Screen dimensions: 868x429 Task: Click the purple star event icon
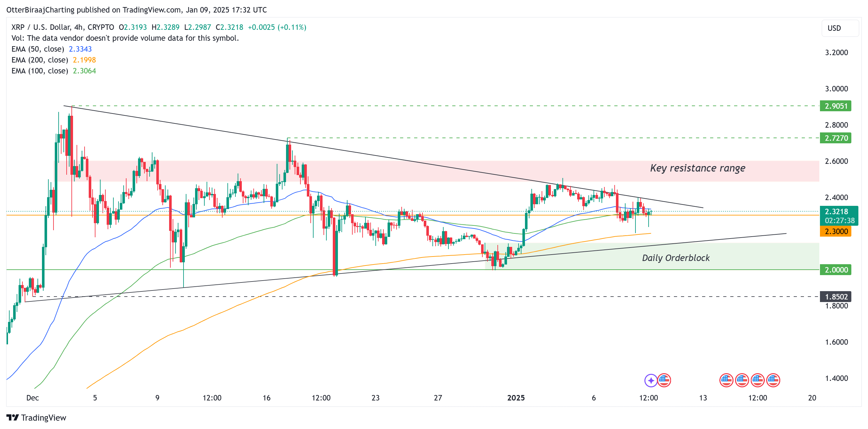tap(651, 380)
